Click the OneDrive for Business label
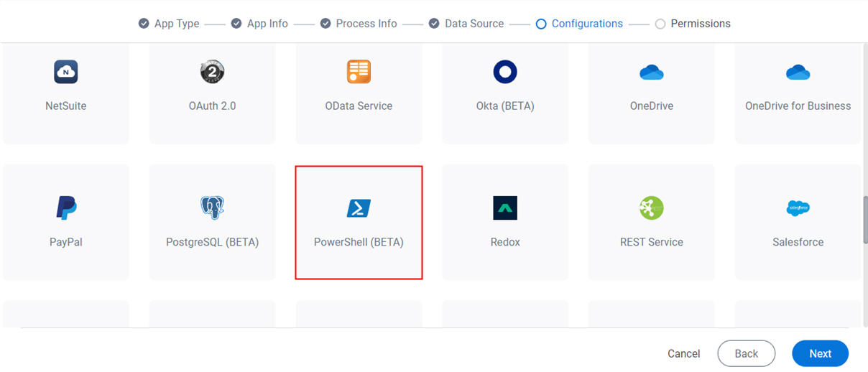The image size is (868, 372). click(798, 106)
